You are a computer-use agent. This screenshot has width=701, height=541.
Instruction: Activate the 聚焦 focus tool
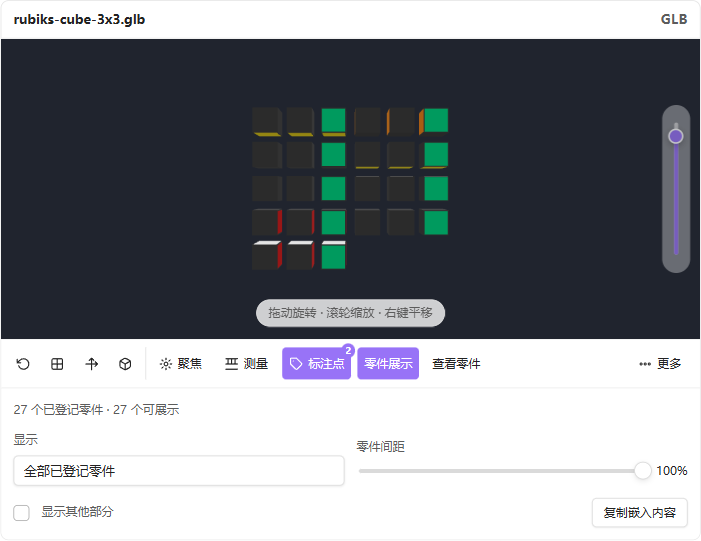[x=181, y=364]
